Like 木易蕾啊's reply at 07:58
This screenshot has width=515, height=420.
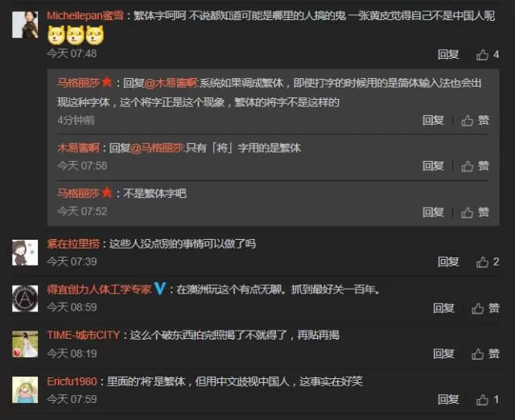coord(475,167)
